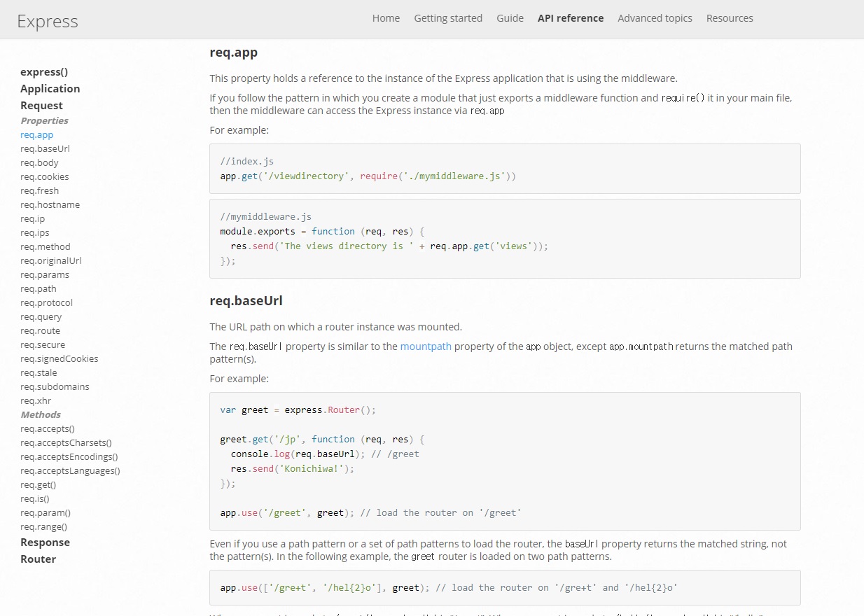This screenshot has height=616, width=864.
Task: Navigate to req.cookies property
Action: [x=44, y=176]
